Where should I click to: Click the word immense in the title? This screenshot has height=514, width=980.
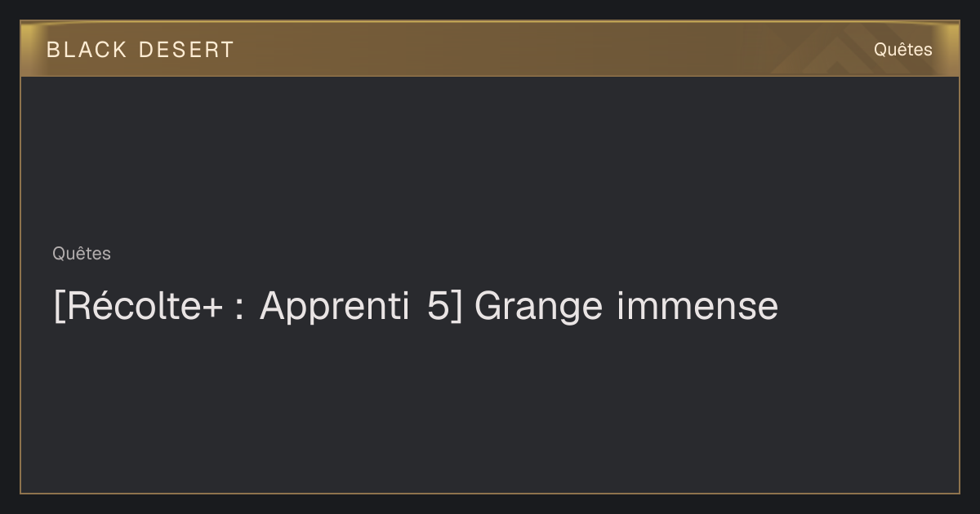[698, 307]
